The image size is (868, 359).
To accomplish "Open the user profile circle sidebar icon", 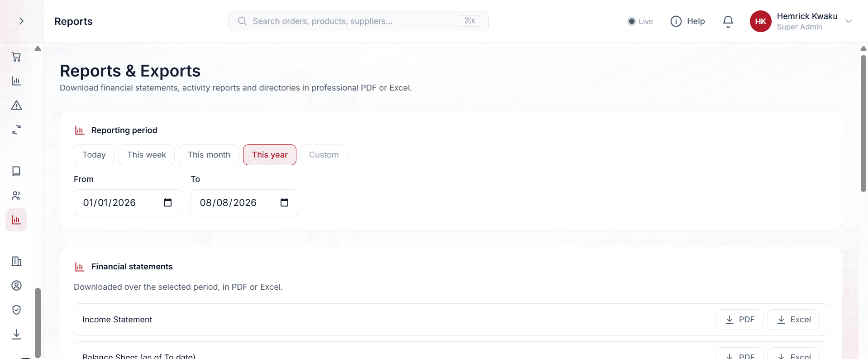I will (16, 286).
